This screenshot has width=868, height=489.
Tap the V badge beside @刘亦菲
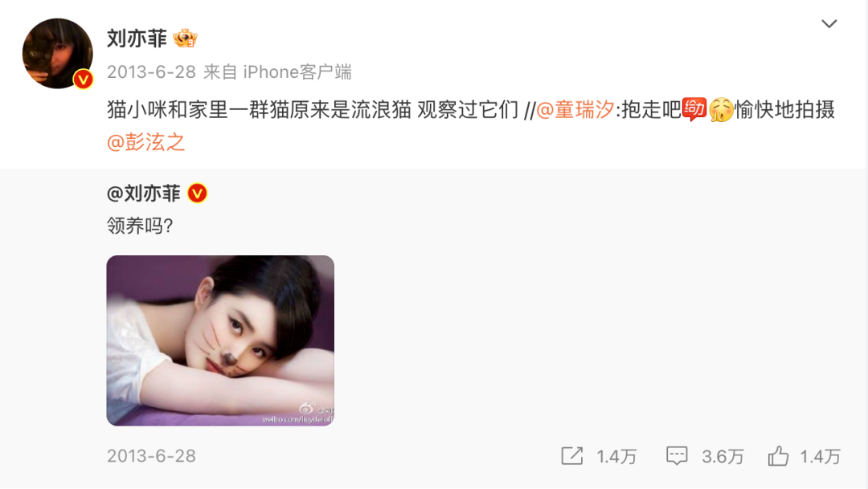tap(198, 193)
